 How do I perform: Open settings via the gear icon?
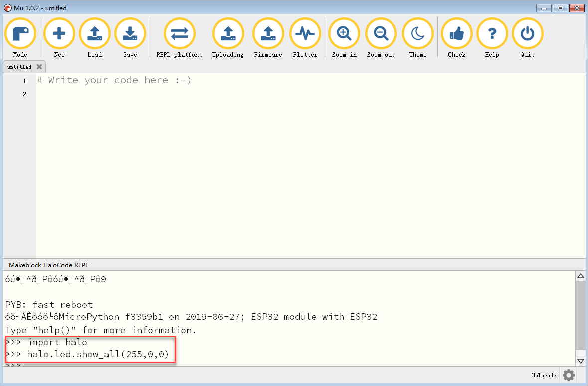pyautogui.click(x=569, y=375)
